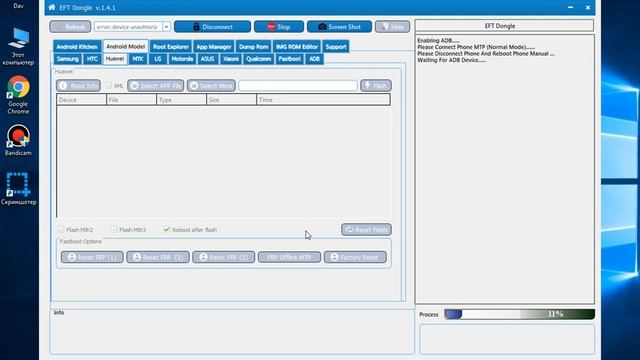
Task: Open the IMG ROM Editor tab
Action: pos(296,47)
